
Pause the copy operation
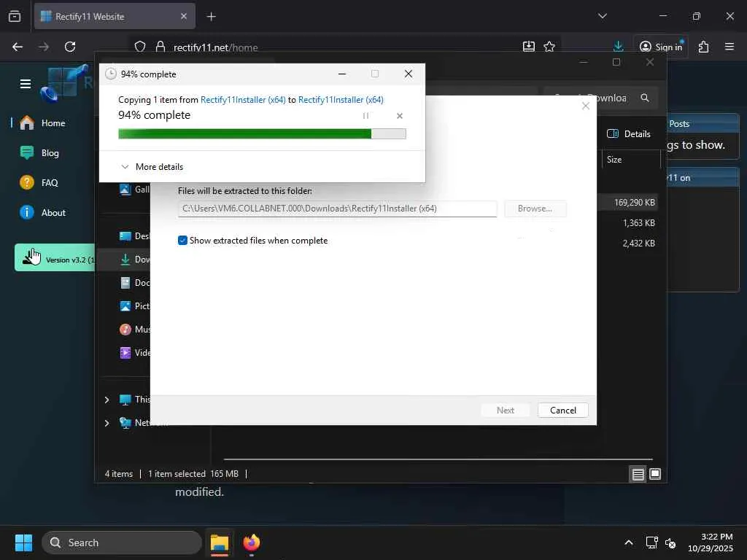(366, 116)
